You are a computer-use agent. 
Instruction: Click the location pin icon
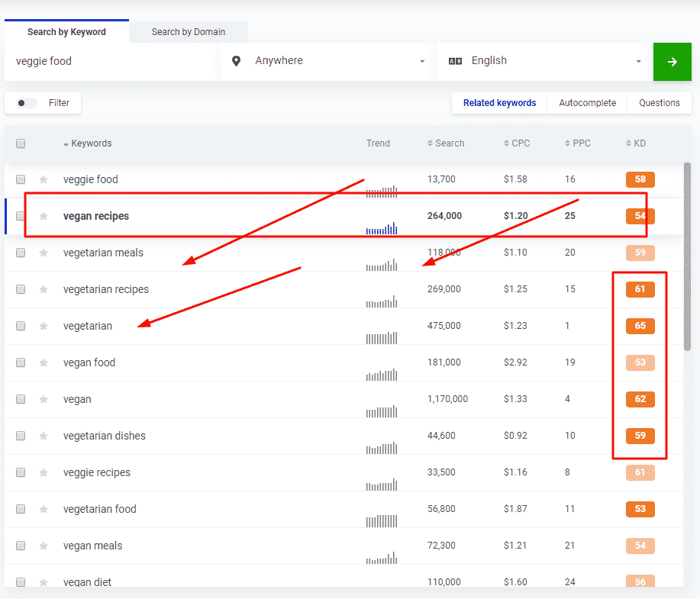click(x=236, y=61)
